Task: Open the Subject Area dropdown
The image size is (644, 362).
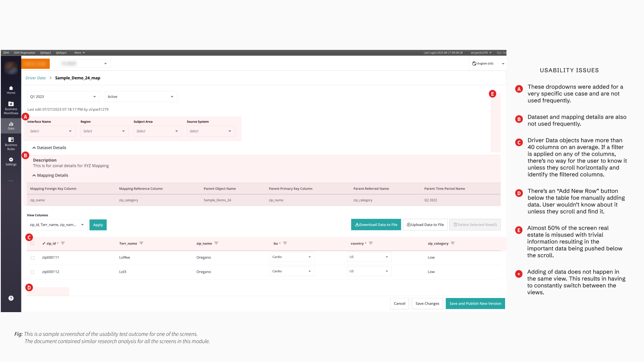Action: tap(157, 131)
